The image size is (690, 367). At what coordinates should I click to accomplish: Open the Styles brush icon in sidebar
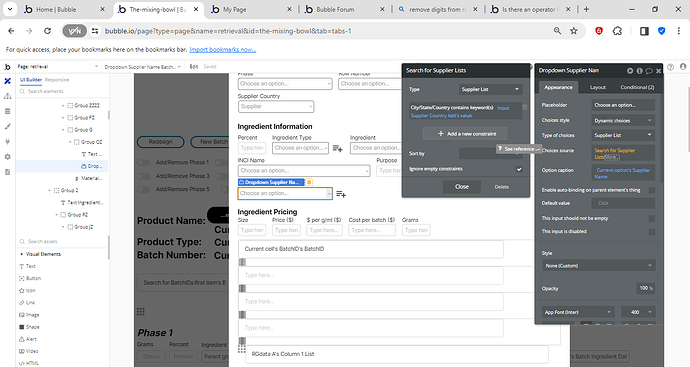click(7, 126)
